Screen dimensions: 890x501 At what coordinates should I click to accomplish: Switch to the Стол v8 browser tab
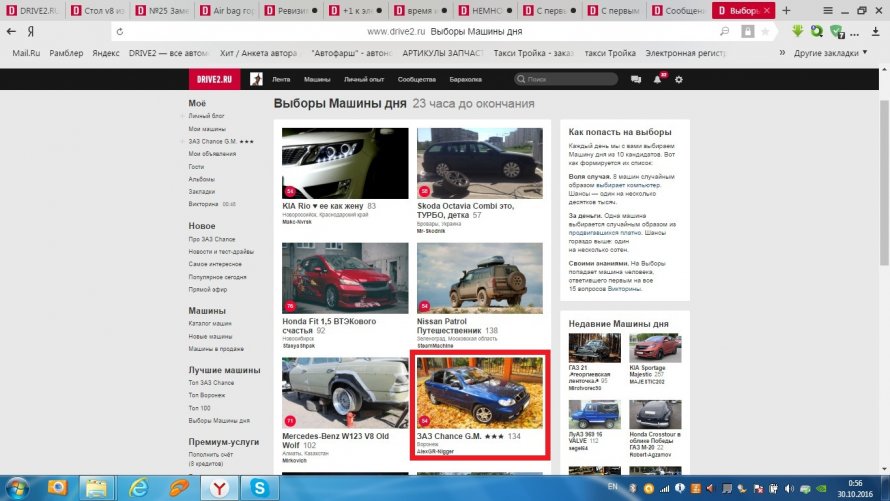coord(97,10)
